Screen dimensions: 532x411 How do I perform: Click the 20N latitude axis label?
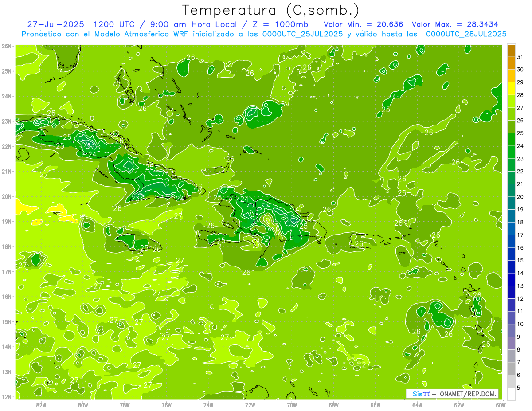[x=6, y=196]
